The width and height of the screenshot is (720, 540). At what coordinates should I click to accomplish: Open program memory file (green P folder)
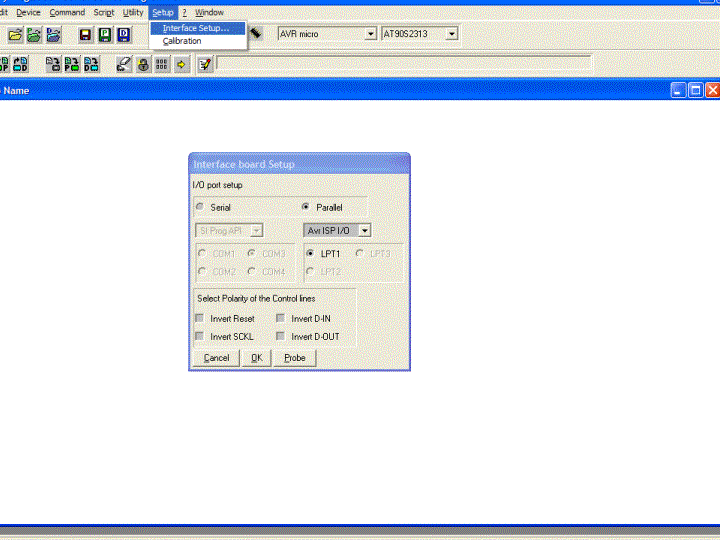pos(34,35)
